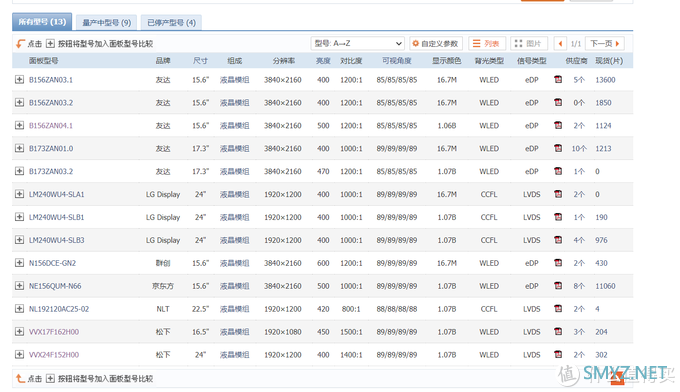Click page indicator 1/1

click(575, 43)
